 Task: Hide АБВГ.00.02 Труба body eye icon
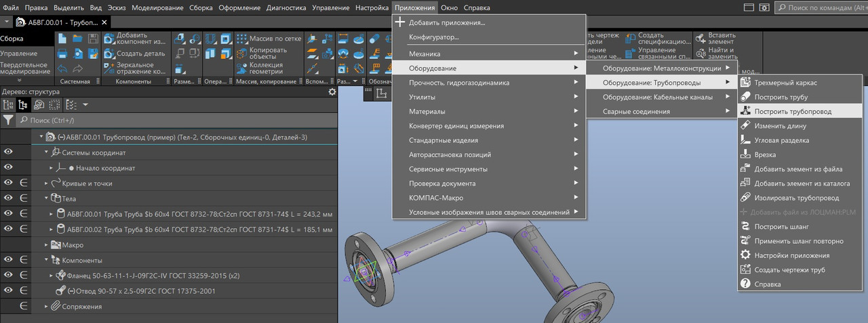point(8,229)
